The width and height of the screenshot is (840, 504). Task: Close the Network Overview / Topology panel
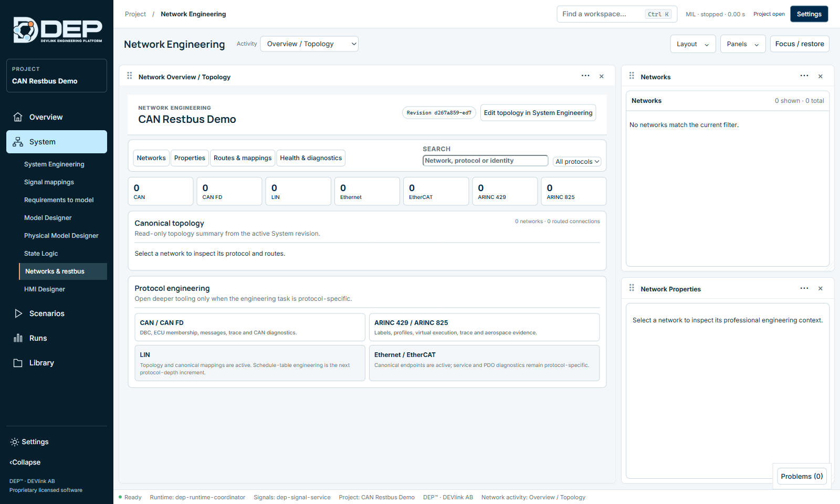click(602, 77)
